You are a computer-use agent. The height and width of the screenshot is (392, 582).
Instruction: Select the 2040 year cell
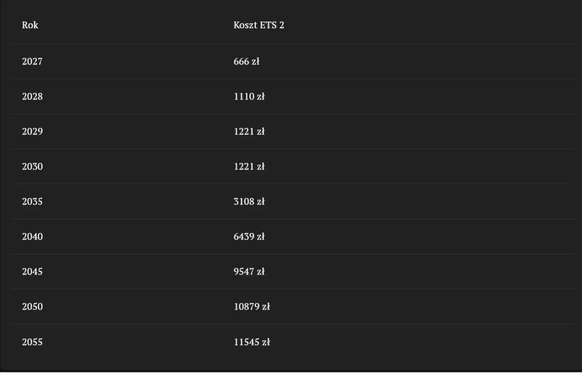point(32,236)
